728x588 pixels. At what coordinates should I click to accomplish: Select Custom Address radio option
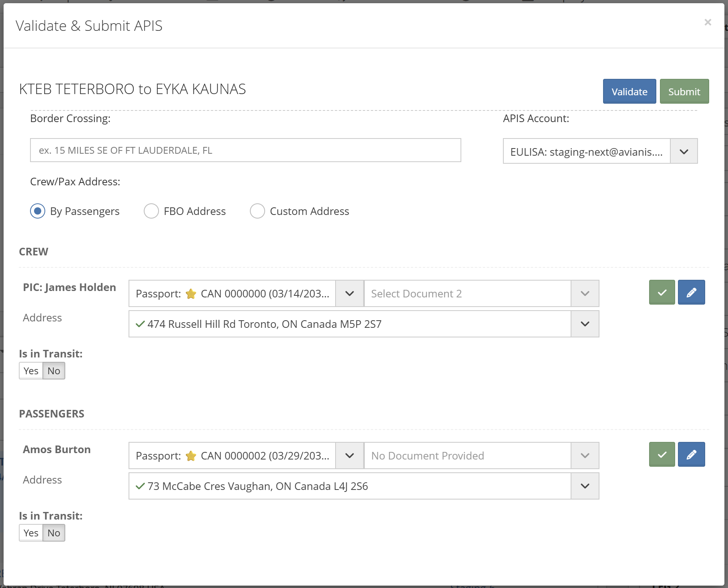click(x=257, y=211)
